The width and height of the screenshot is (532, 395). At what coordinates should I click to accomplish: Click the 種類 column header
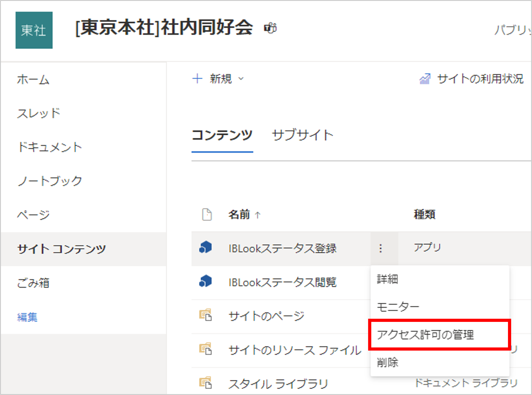pyautogui.click(x=425, y=214)
